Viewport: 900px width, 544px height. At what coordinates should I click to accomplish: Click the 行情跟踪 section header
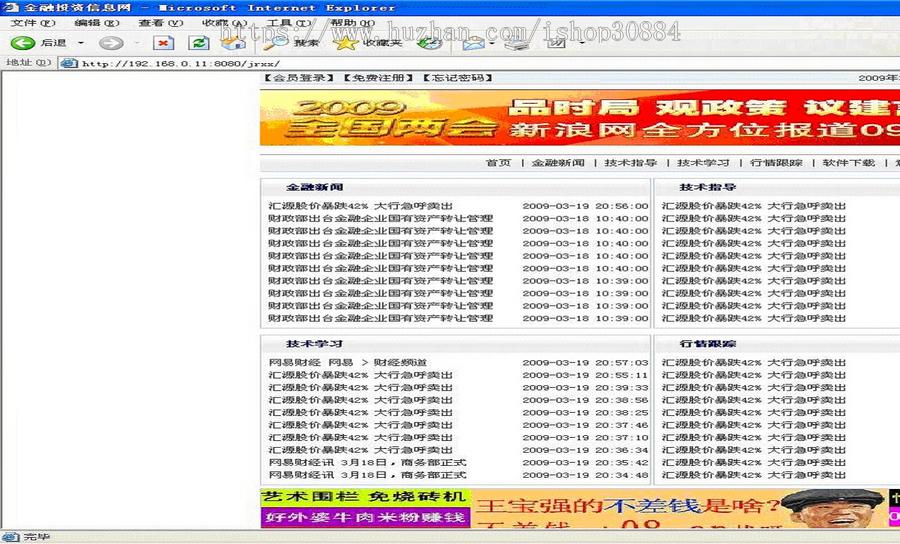708,344
